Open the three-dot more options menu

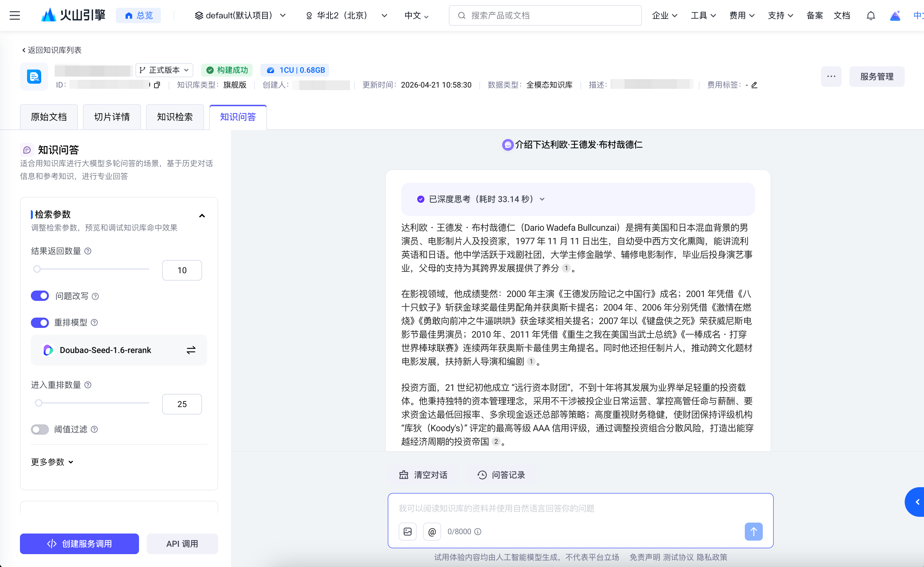[x=831, y=77]
